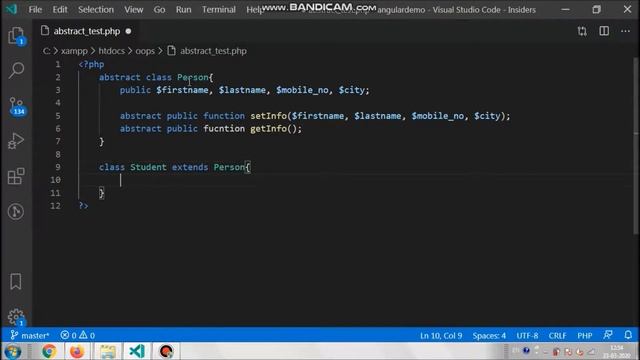Open the notifications bell in status bar
The width and height of the screenshot is (640, 360).
pos(628,335)
